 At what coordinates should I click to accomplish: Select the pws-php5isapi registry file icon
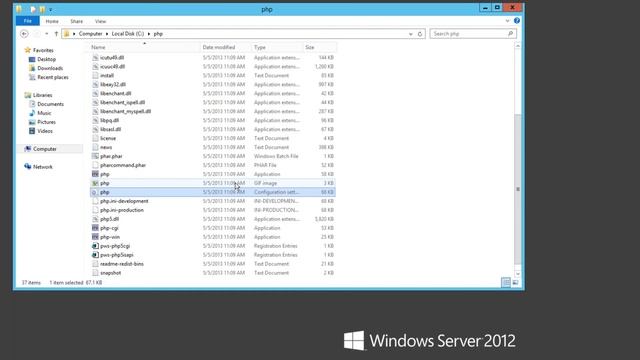tap(95, 255)
